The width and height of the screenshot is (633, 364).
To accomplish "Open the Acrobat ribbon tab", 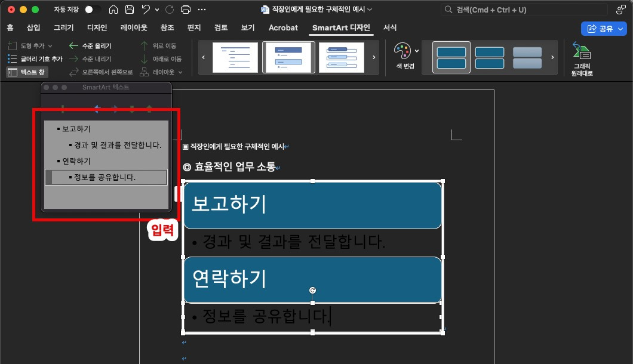I will [283, 27].
